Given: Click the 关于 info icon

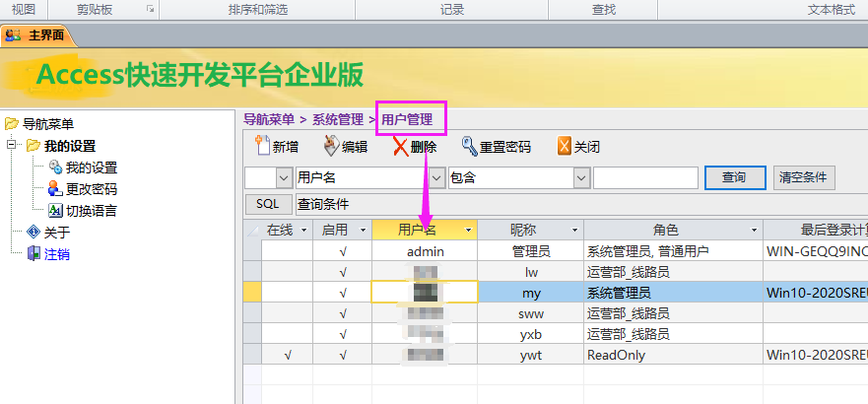Looking at the screenshot, I should 33,233.
